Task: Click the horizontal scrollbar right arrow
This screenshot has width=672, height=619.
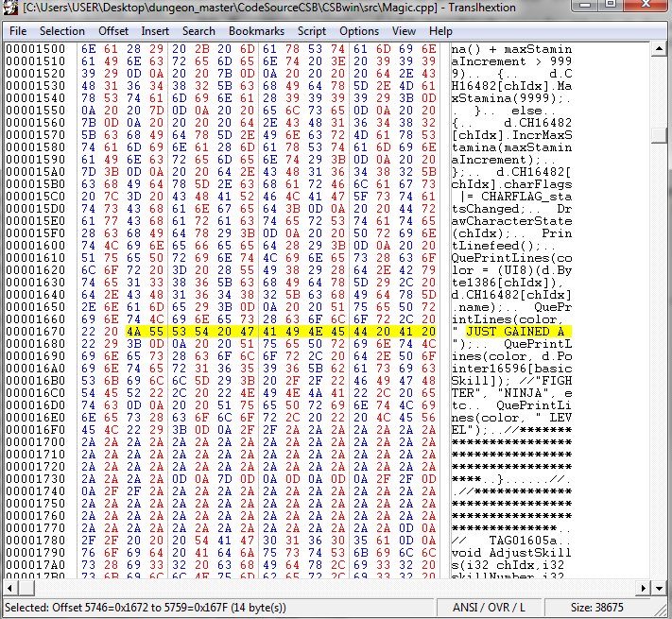Action: coord(643,588)
